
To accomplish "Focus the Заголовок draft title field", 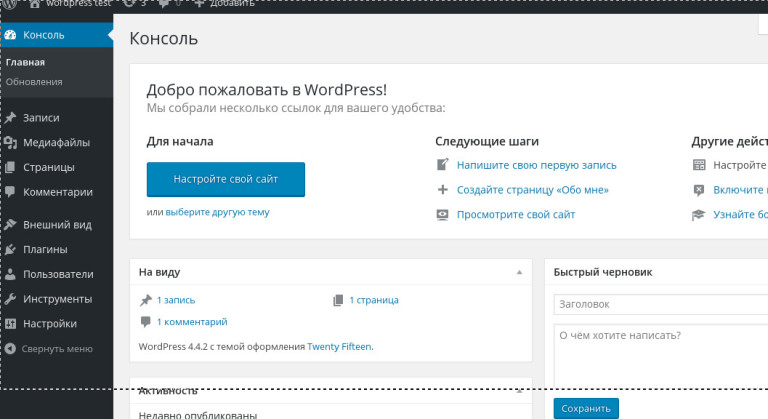I will pos(661,304).
